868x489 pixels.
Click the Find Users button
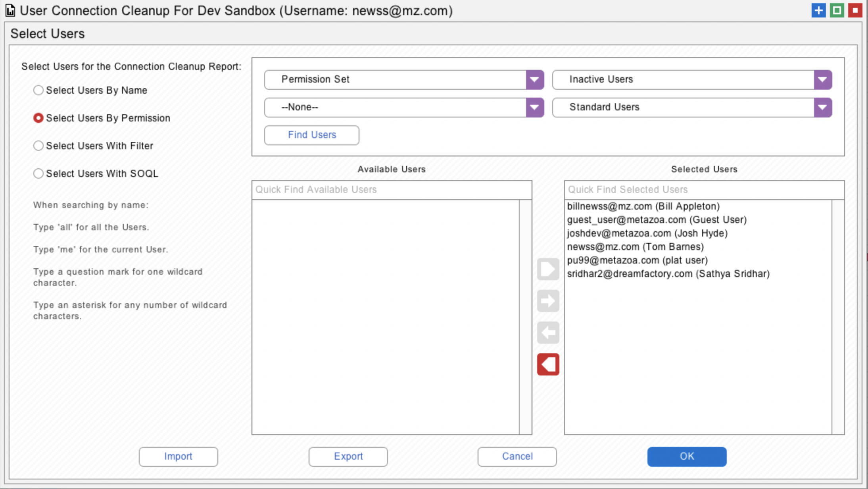[x=312, y=135]
